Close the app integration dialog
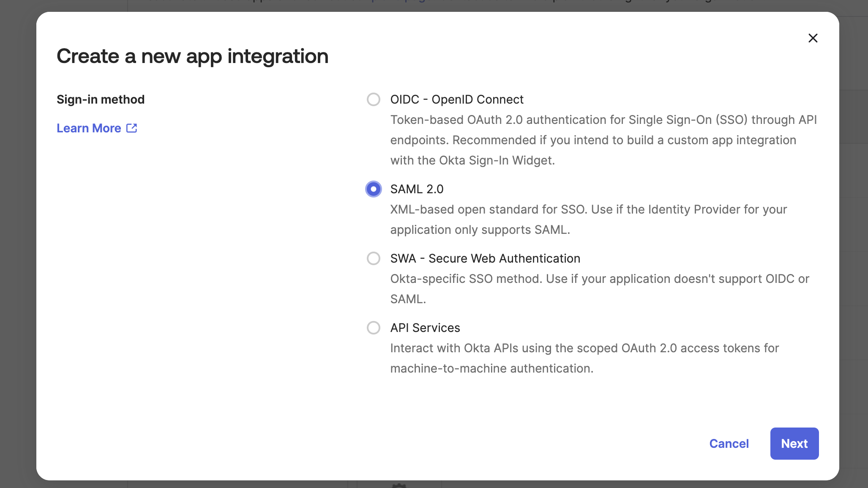 (x=813, y=38)
